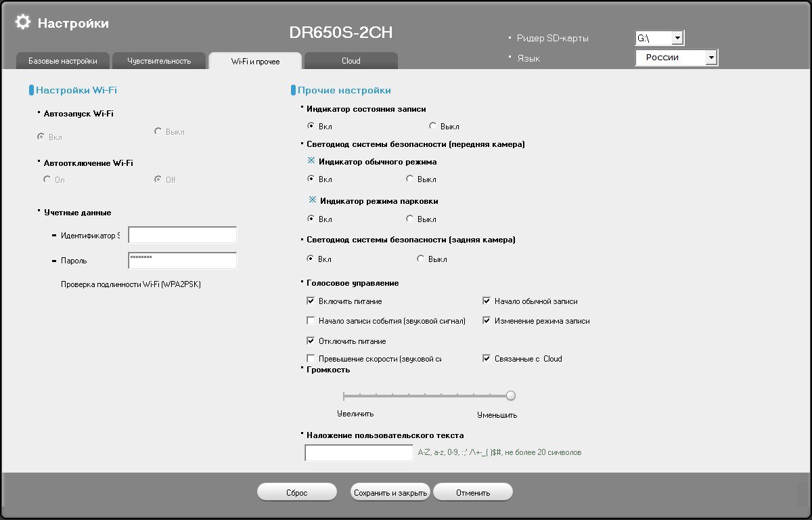812x520 pixels.
Task: Select Вкл for Индикатор режима парковки
Action: click(311, 219)
